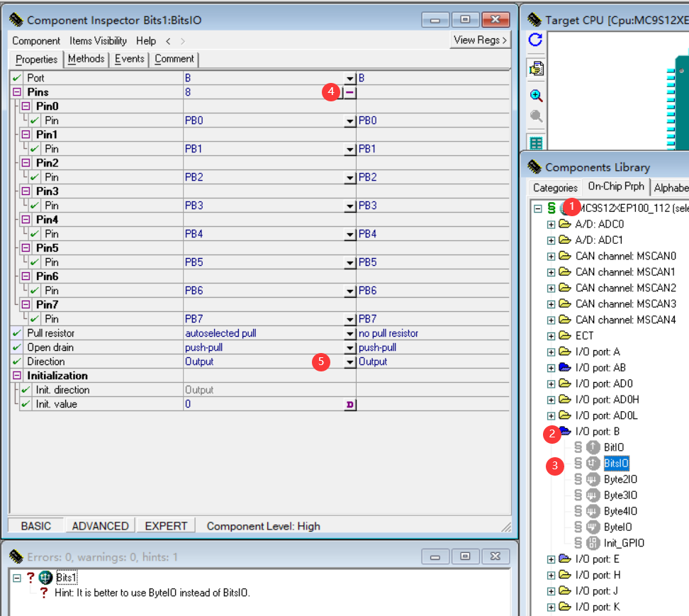This screenshot has height=616, width=689.
Task: Click the grayed zoom-out magnifier in Target CPU
Action: point(536,116)
